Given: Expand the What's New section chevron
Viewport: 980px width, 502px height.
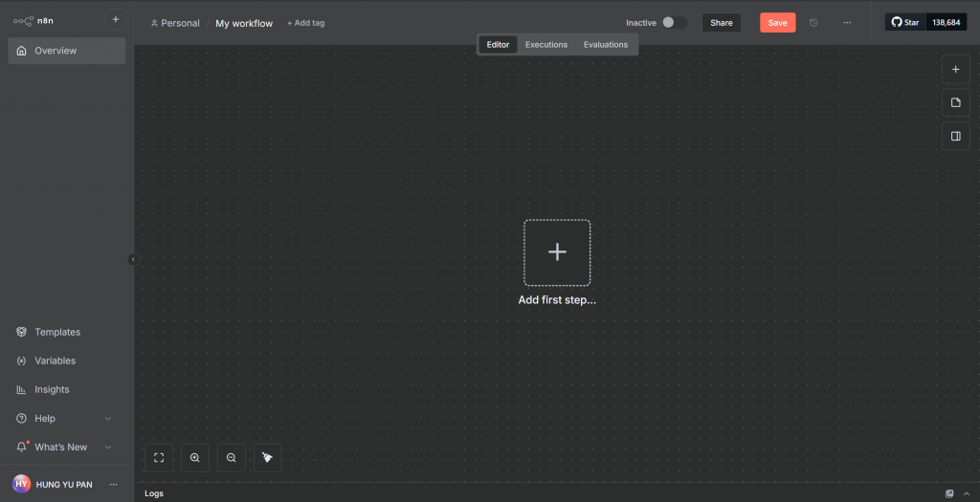Looking at the screenshot, I should (108, 447).
